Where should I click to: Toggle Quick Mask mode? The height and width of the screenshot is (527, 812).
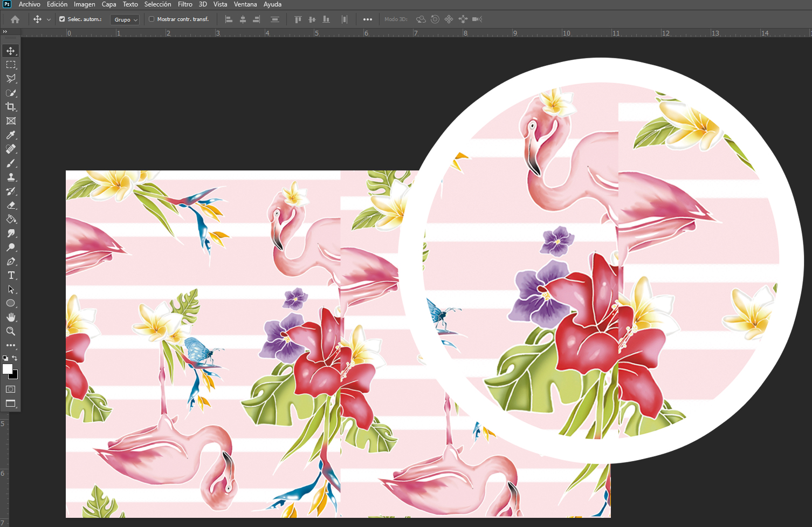[11, 389]
